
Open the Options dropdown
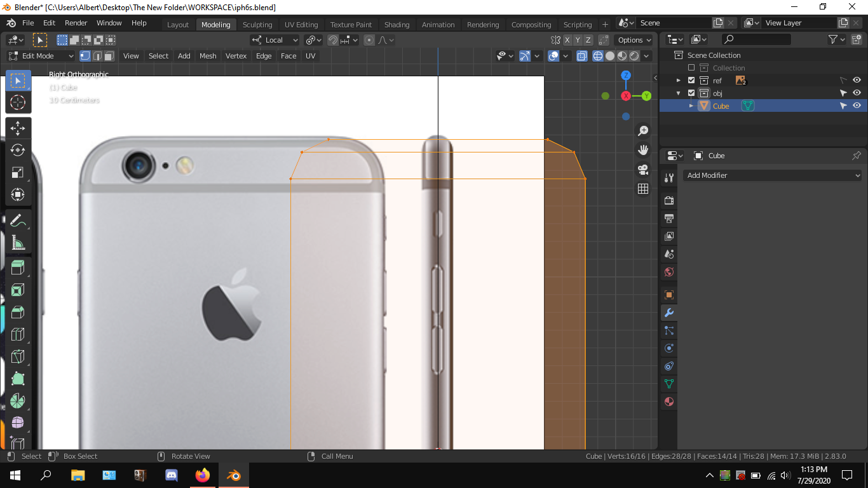tap(635, 40)
